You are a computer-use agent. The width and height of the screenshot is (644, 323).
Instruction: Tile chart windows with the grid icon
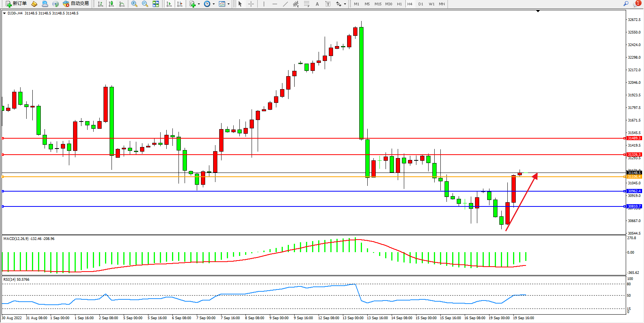(156, 4)
